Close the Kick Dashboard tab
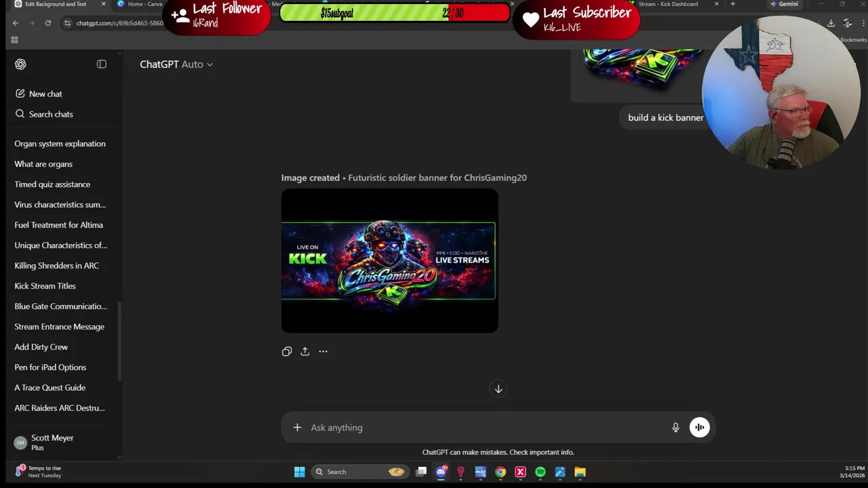 click(x=716, y=4)
